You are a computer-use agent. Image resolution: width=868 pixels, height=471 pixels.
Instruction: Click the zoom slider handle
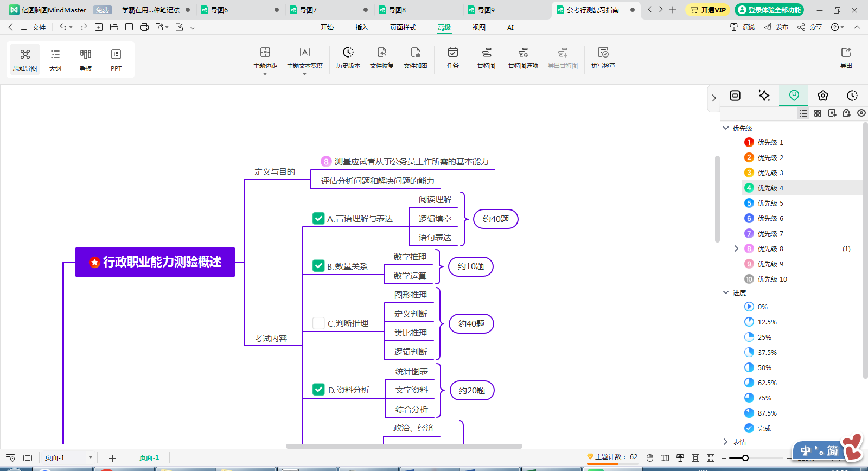[x=745, y=458]
